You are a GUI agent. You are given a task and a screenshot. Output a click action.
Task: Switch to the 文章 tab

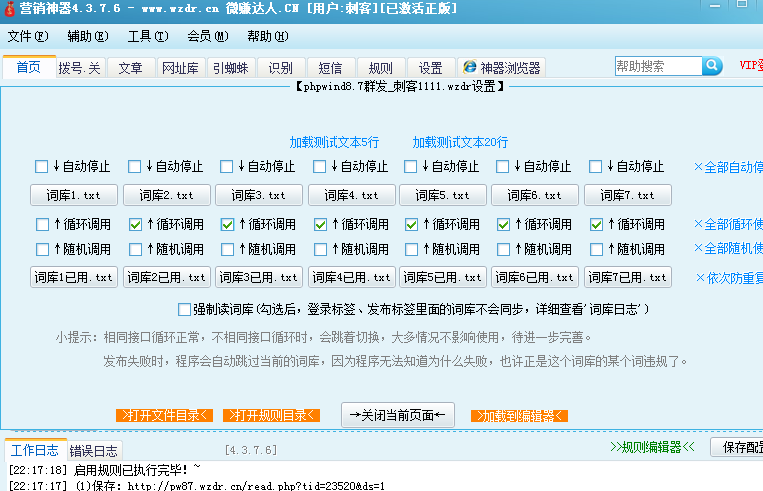pyautogui.click(x=130, y=68)
